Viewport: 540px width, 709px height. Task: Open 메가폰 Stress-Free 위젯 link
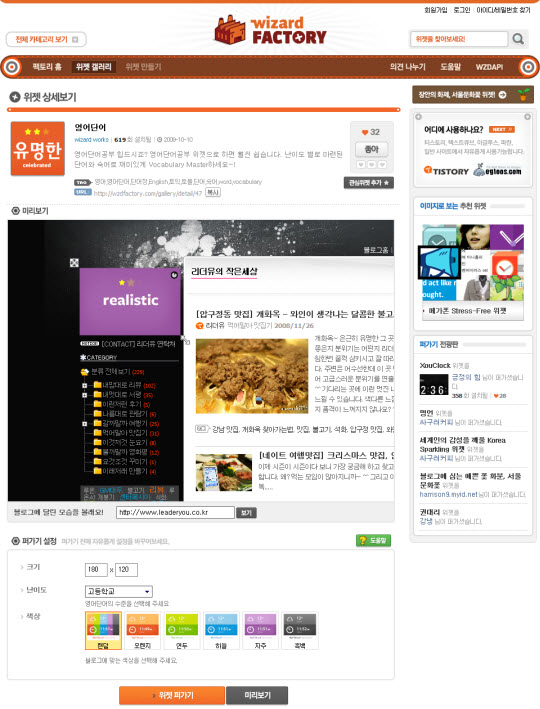click(468, 311)
